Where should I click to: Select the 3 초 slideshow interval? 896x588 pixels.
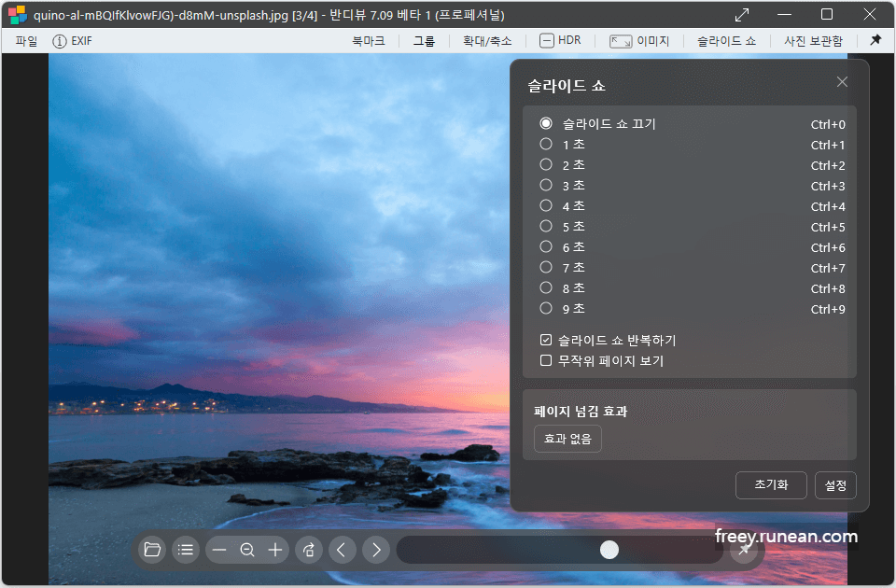tap(545, 185)
